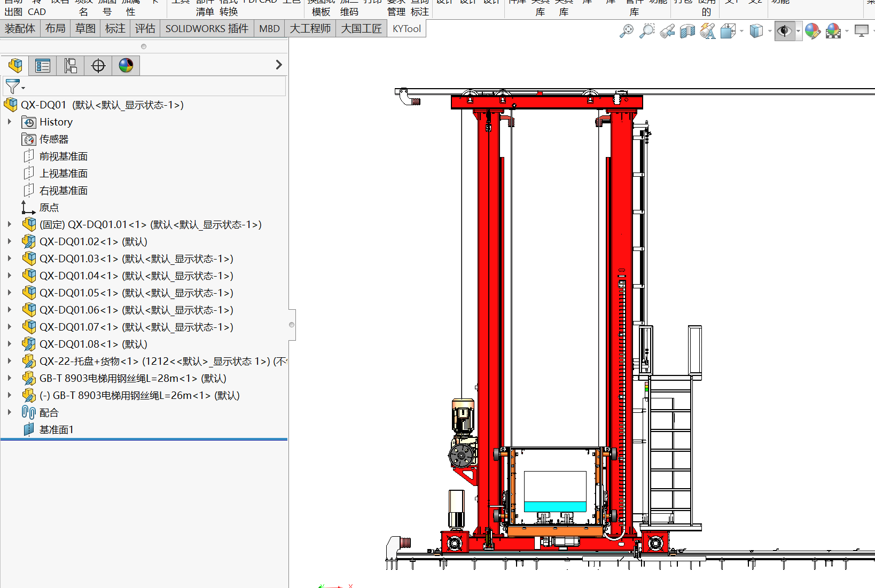Switch to the SOLIDWORKS 插件 tab
Viewport: 875px width, 588px height.
coord(207,28)
